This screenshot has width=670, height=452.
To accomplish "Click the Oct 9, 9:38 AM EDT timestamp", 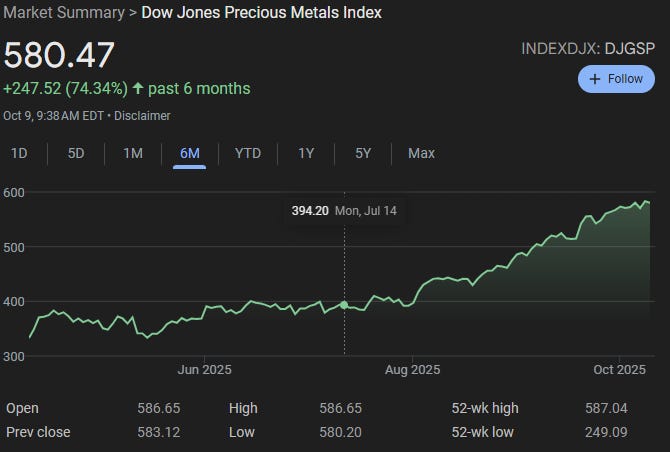I will coord(53,116).
